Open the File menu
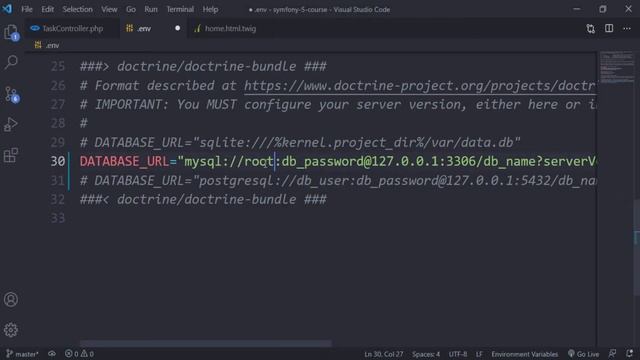This screenshot has height=360, width=640. pos(27,9)
